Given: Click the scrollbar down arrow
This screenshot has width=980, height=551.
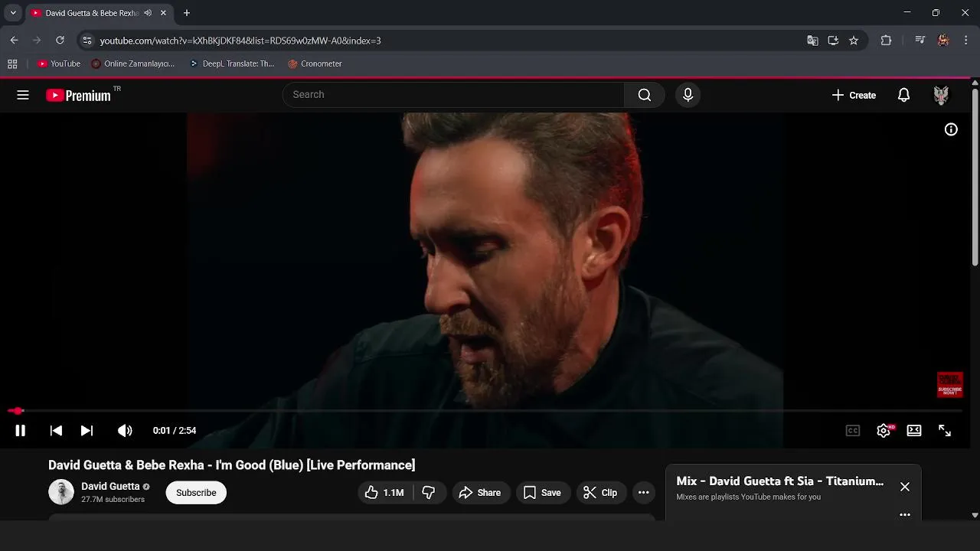Looking at the screenshot, I should pos(975,516).
